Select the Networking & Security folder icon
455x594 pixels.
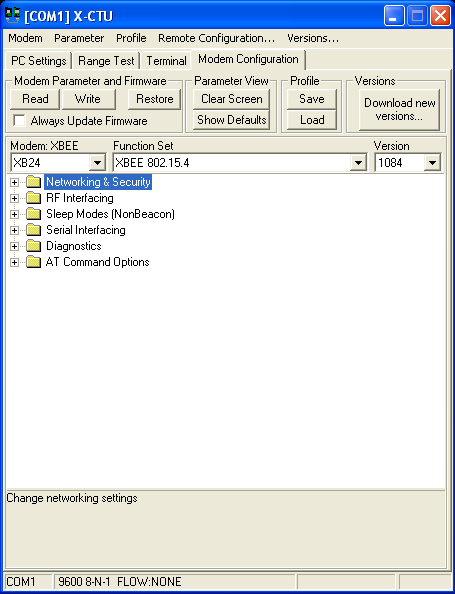(x=34, y=182)
